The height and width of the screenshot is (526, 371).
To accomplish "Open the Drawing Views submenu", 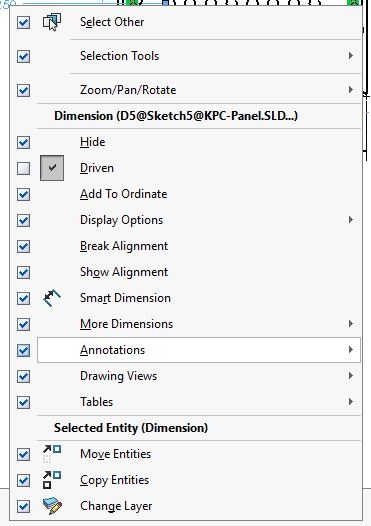I will [x=199, y=376].
